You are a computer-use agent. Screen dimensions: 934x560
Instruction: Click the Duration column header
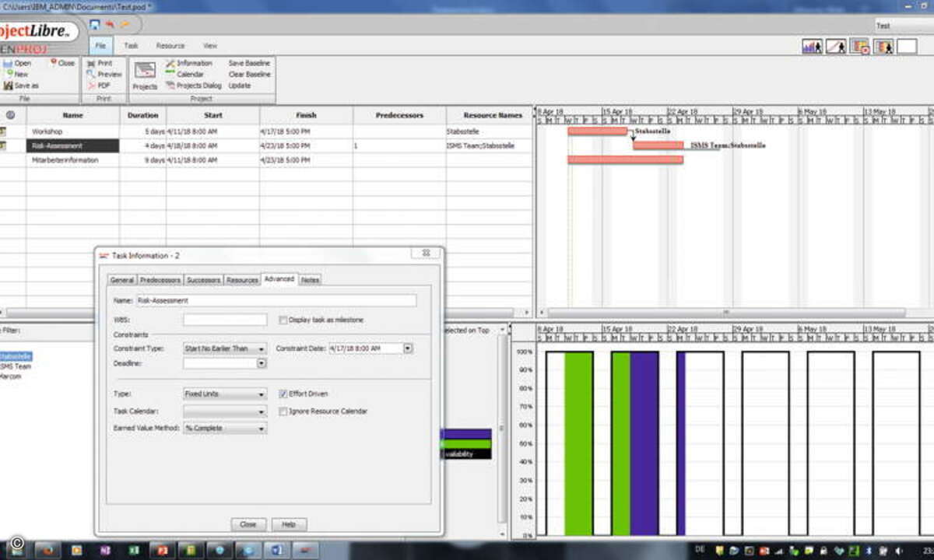(142, 115)
